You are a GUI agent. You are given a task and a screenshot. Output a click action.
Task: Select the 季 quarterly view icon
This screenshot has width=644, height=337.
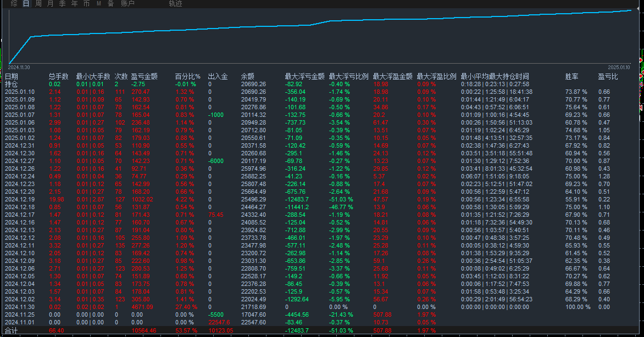click(x=62, y=3)
